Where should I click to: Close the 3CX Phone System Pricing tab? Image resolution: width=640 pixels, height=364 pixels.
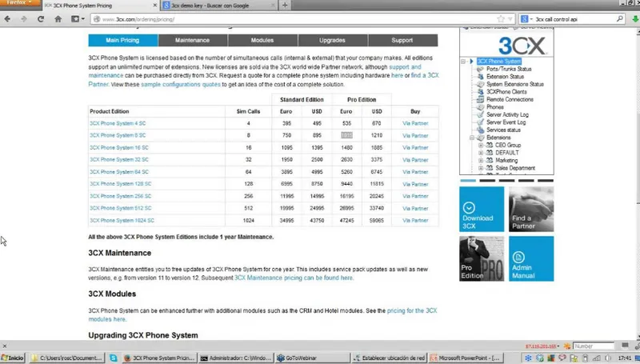(154, 6)
